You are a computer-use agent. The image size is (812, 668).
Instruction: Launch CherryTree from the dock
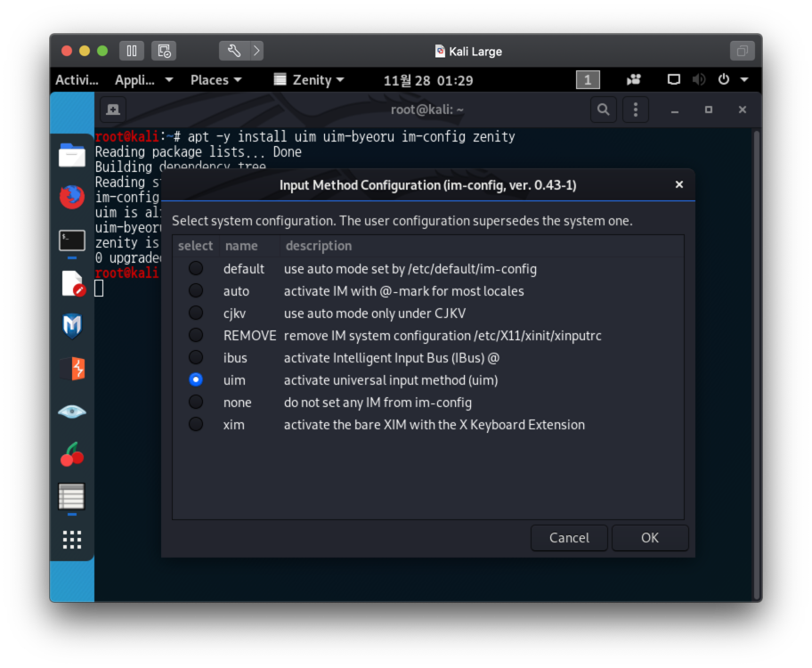pos(72,454)
